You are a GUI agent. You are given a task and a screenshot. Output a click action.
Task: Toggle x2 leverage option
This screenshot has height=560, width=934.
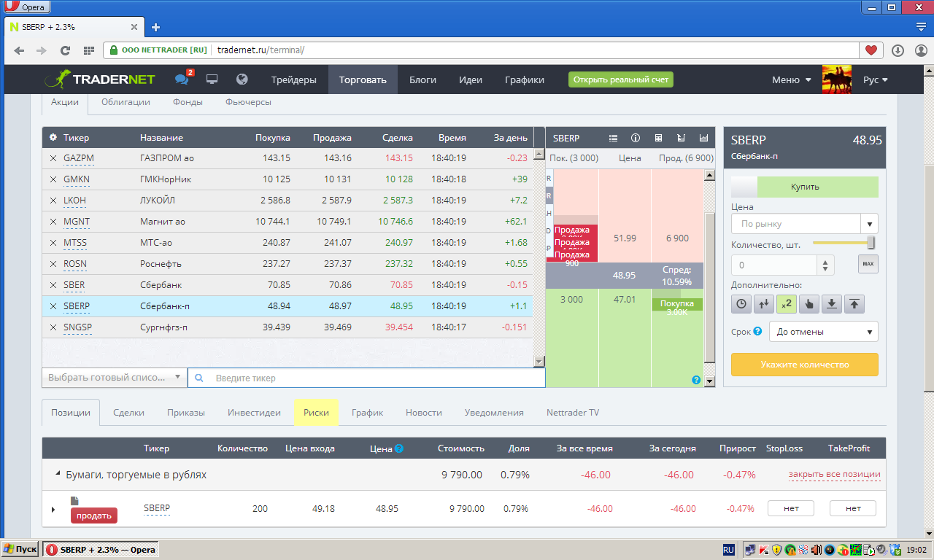click(x=787, y=304)
